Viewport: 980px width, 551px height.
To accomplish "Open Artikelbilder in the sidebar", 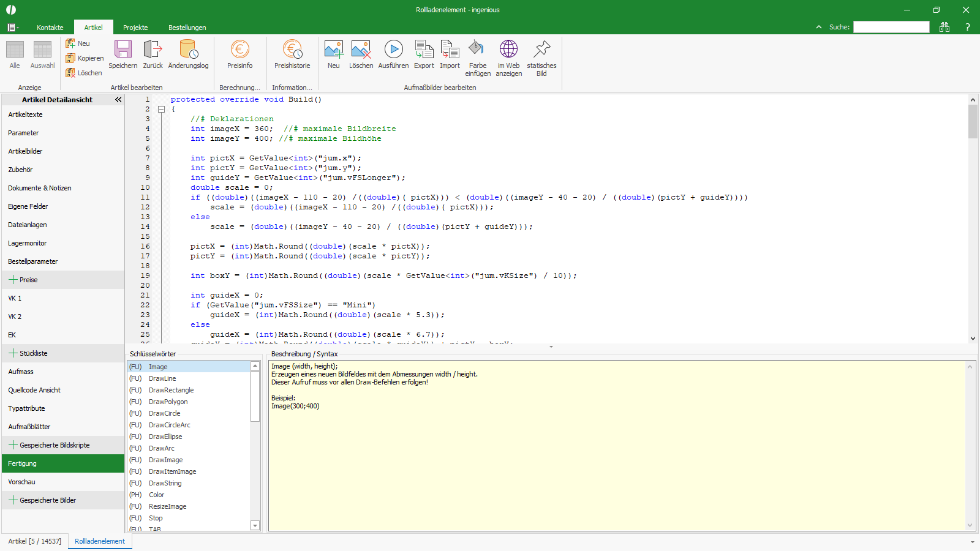I will 63,151.
